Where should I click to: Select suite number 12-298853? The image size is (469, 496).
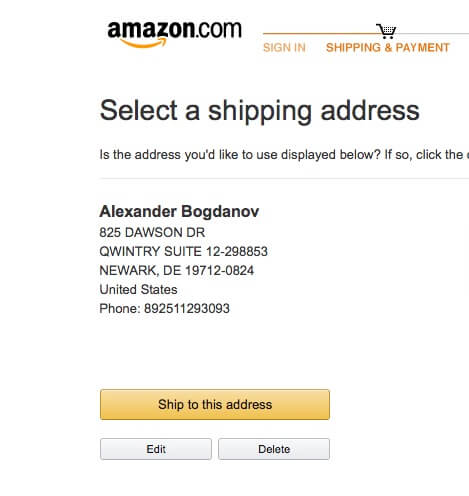pyautogui.click(x=237, y=251)
